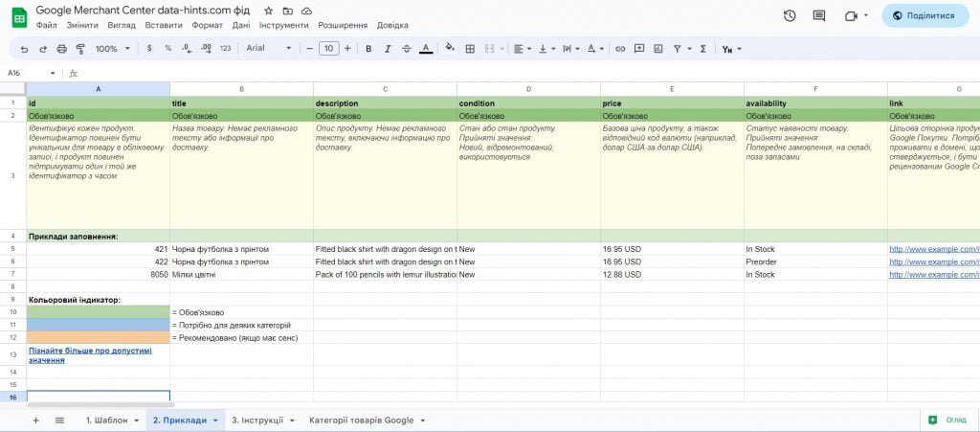Toggle italic formatting
980x432 pixels.
[x=387, y=48]
